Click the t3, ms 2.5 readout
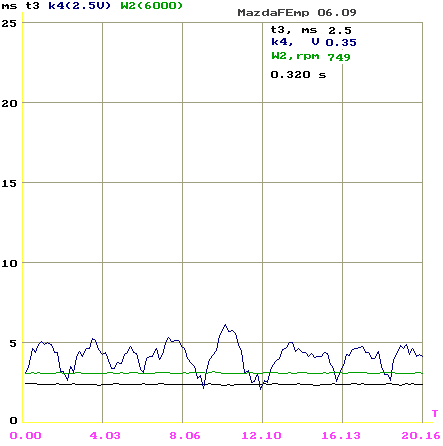 coord(311,30)
